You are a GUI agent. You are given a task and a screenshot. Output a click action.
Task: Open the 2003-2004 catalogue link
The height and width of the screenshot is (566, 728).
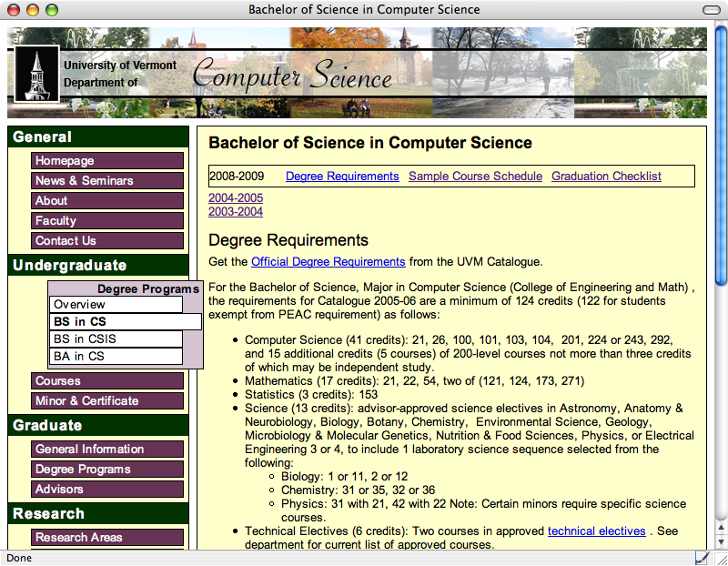point(236,212)
